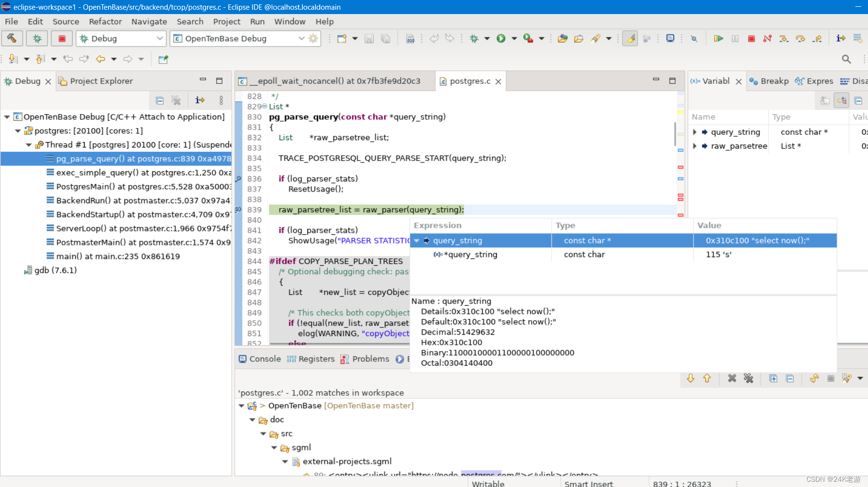The height and width of the screenshot is (487, 868).
Task: Toggle Show Logical Structure in Variables view
Action: pos(841,100)
